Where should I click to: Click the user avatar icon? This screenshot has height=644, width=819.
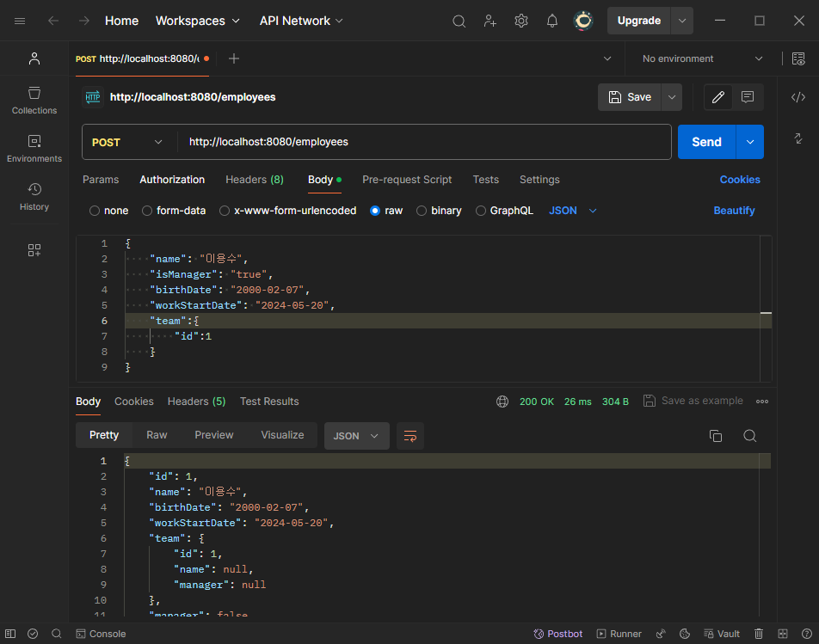tap(583, 21)
